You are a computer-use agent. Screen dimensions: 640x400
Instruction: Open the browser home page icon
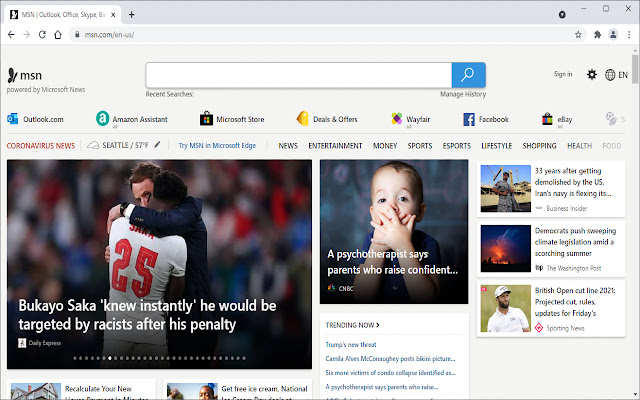coord(58,35)
